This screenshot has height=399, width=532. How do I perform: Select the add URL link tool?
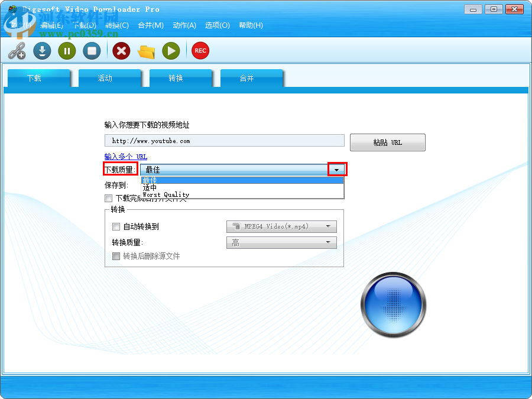17,51
